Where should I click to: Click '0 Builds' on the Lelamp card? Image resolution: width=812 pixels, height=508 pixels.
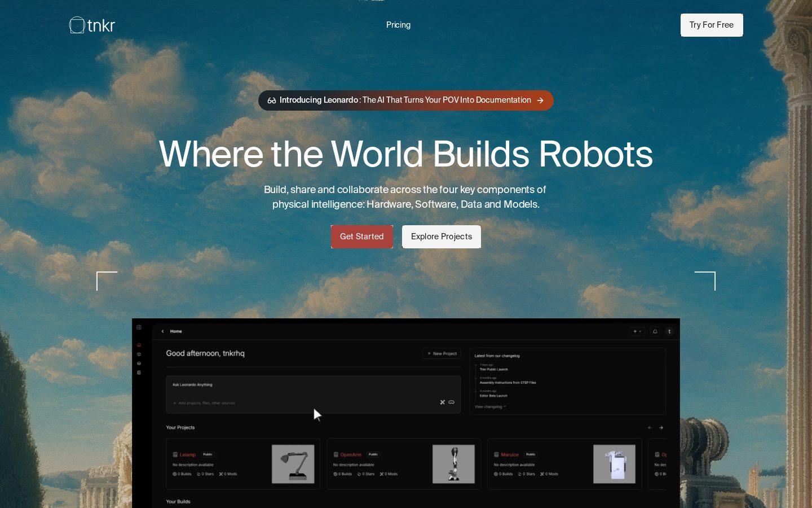coord(182,474)
